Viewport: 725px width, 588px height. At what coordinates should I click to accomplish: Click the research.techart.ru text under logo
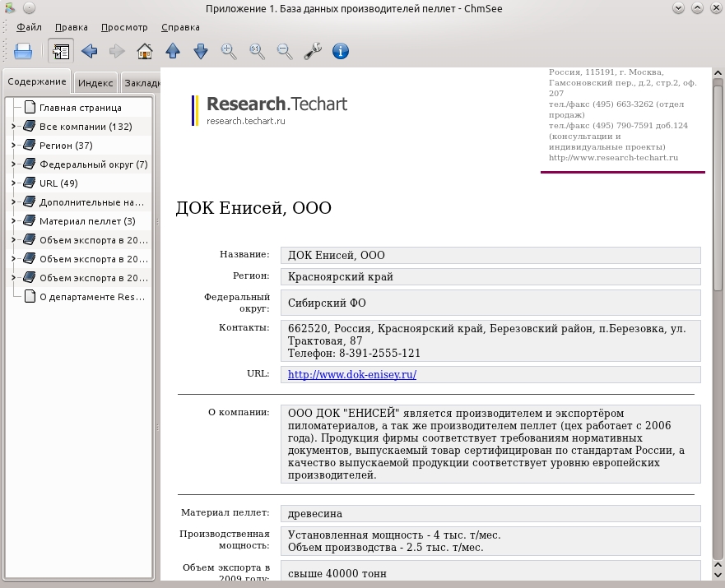click(245, 121)
